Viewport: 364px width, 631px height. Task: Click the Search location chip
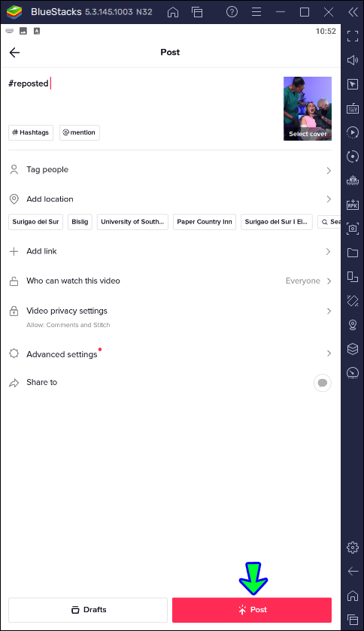pyautogui.click(x=329, y=222)
